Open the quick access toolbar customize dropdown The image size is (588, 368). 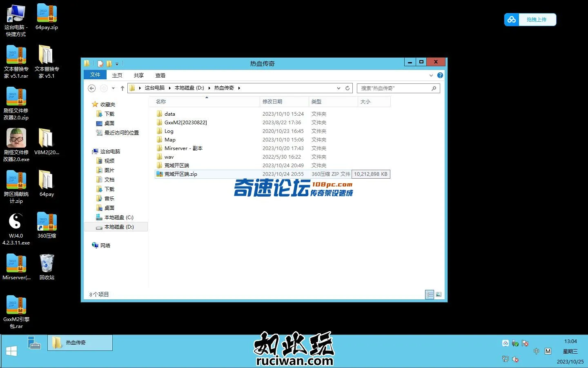pos(117,64)
